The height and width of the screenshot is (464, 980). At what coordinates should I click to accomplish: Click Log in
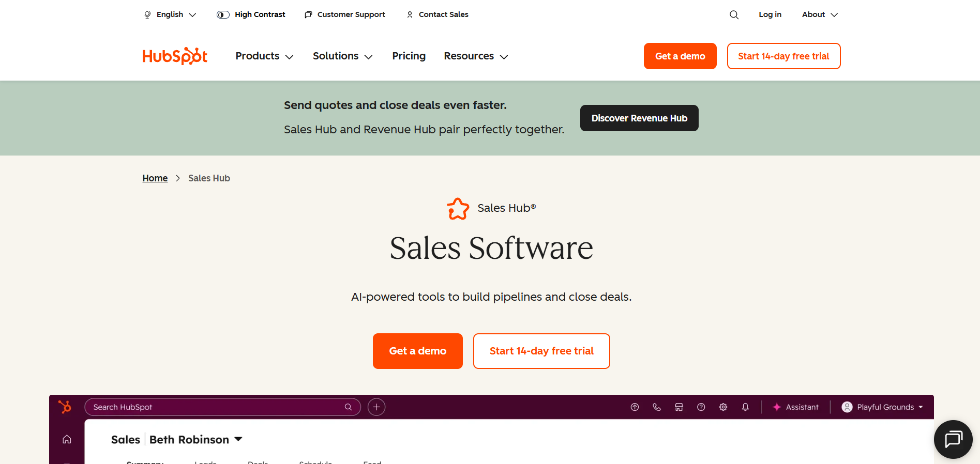[x=770, y=14]
